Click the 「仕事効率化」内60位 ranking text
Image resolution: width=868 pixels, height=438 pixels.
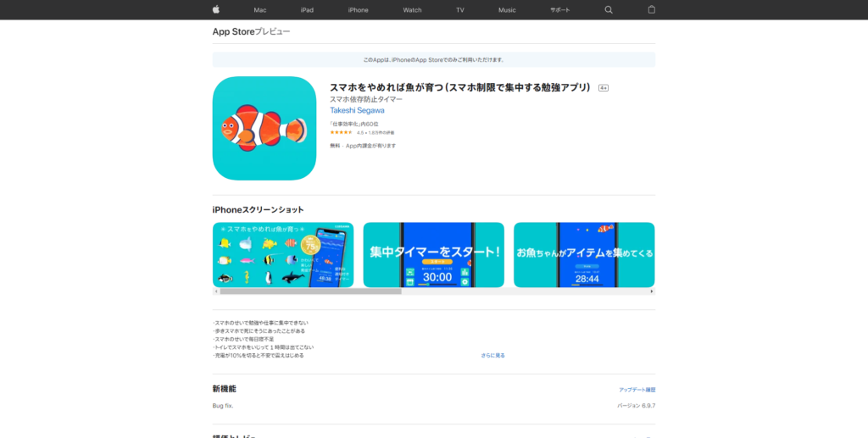354,125
